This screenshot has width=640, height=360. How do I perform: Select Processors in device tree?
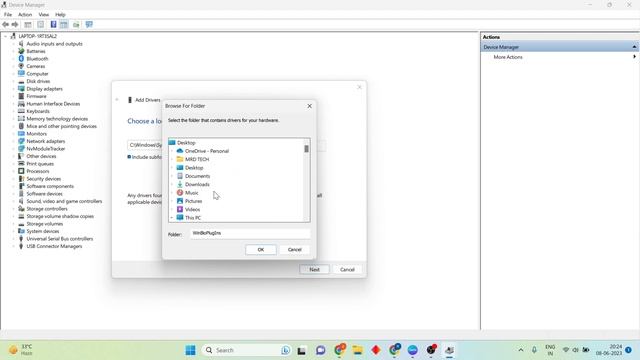(x=38, y=171)
